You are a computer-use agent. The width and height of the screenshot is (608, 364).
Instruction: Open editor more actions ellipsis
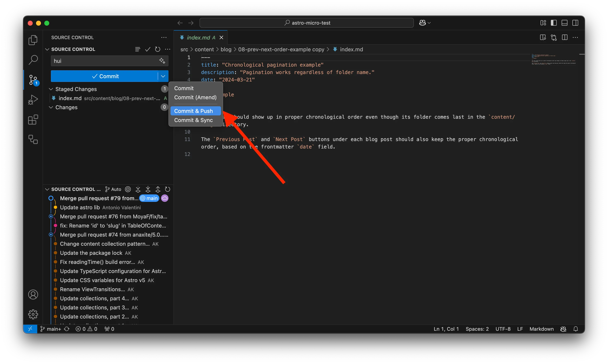click(x=575, y=37)
